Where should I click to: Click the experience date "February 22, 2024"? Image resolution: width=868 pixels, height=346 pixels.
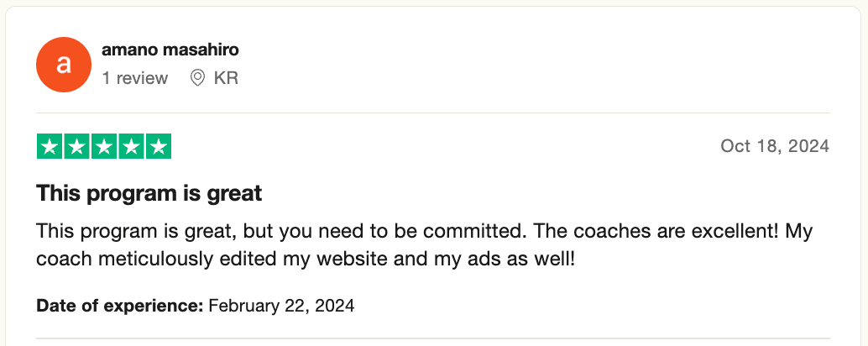pos(281,306)
